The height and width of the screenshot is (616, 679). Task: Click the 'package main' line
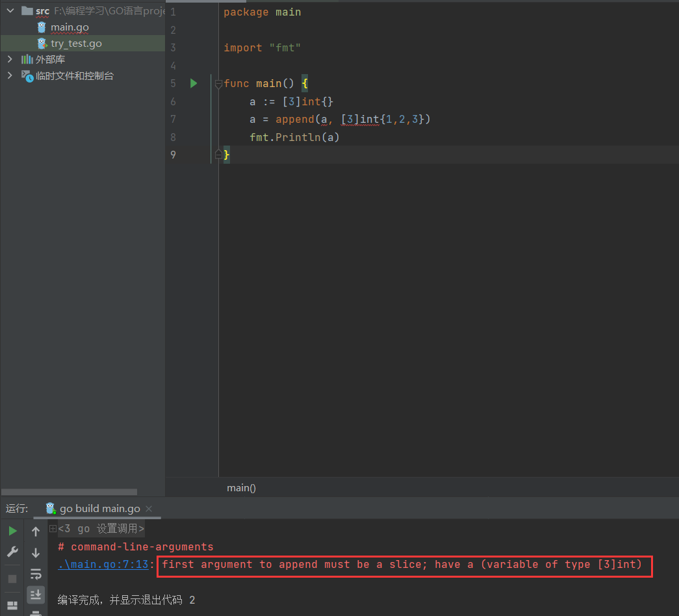(x=262, y=12)
